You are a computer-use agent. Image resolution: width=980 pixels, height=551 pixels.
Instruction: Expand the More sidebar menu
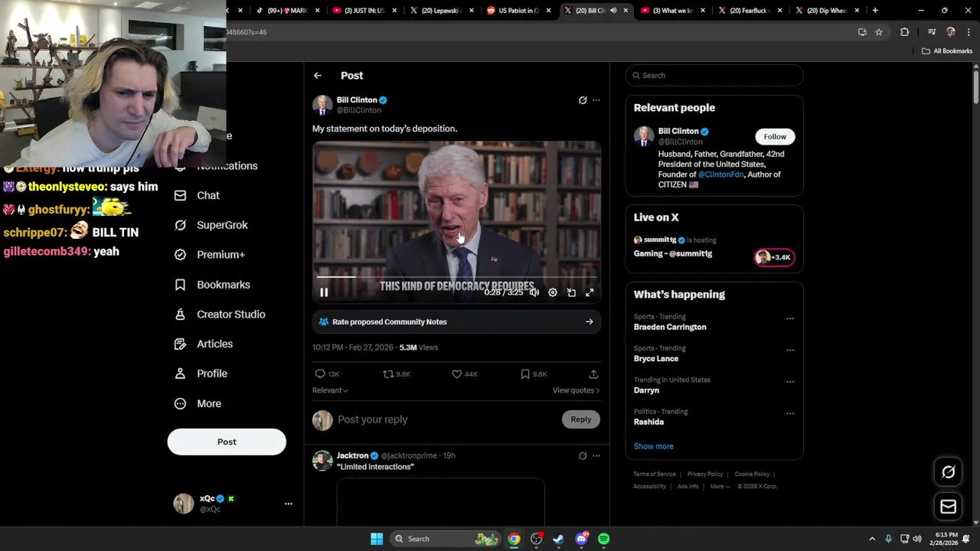198,404
